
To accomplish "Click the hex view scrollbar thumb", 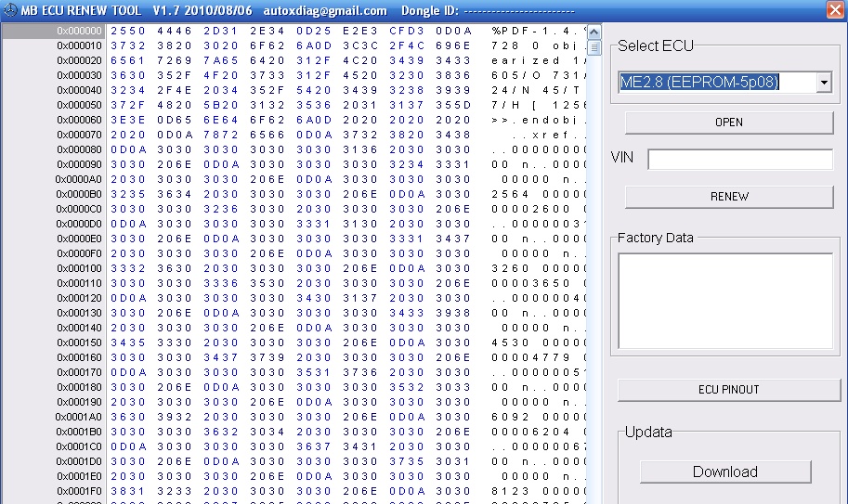I will pos(594,48).
